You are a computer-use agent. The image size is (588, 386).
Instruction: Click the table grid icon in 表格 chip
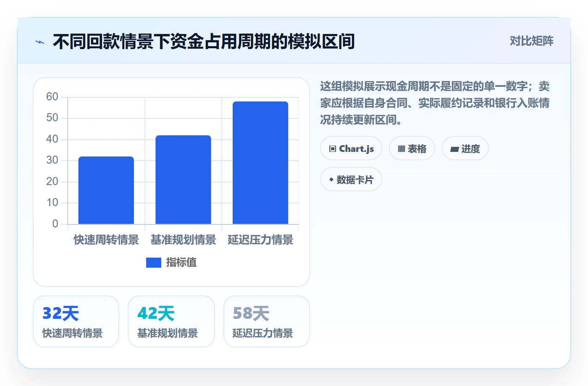(402, 149)
